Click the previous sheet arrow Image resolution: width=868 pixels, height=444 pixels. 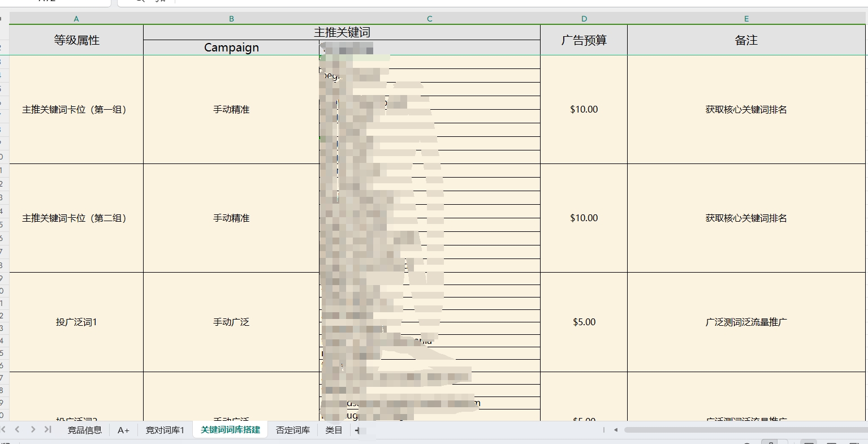[x=18, y=430]
